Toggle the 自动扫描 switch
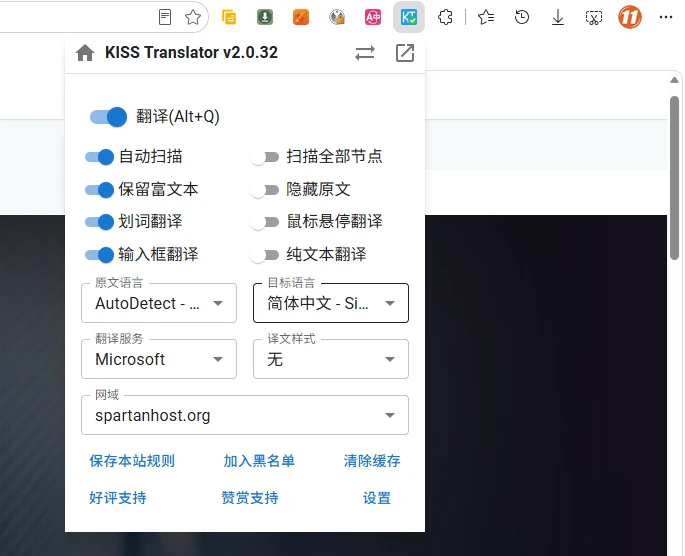 (x=100, y=157)
